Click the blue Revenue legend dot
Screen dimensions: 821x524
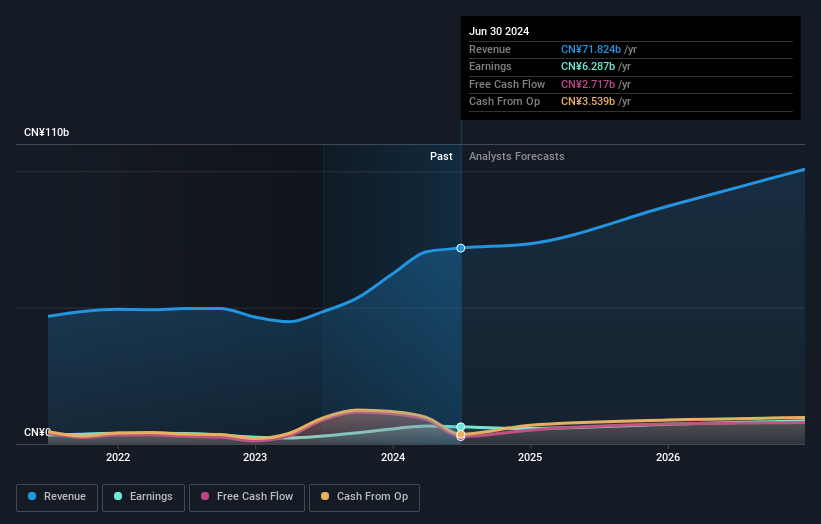click(x=32, y=496)
